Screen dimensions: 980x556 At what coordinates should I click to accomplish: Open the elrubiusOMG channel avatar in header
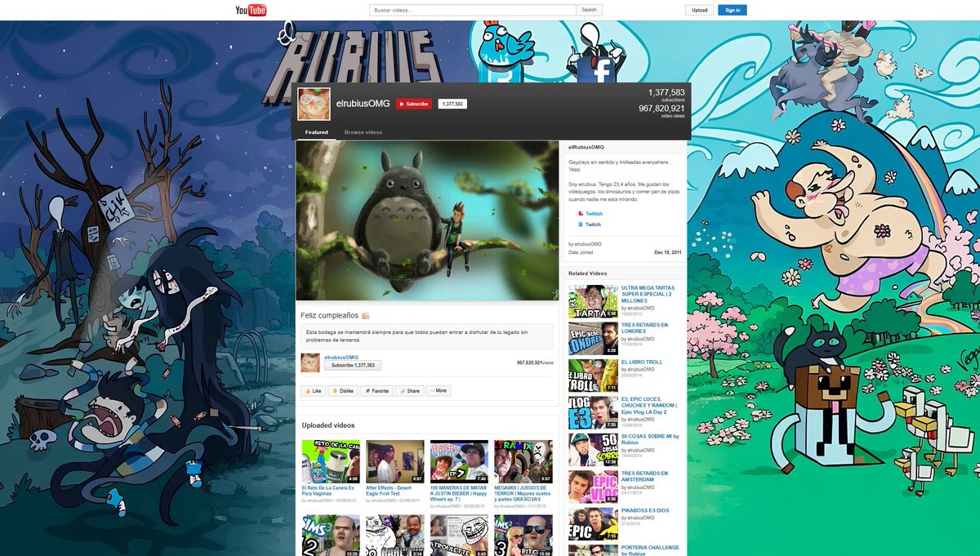pos(314,105)
